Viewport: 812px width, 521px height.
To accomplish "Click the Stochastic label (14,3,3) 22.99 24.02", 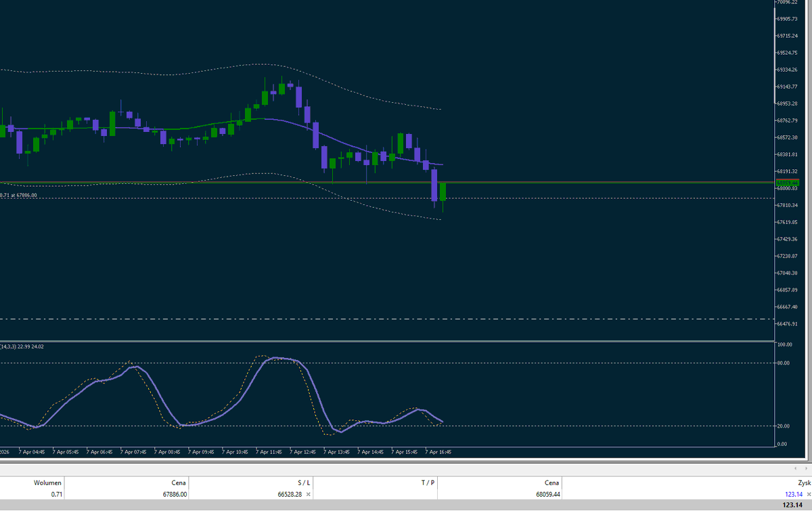I will 22,346.
